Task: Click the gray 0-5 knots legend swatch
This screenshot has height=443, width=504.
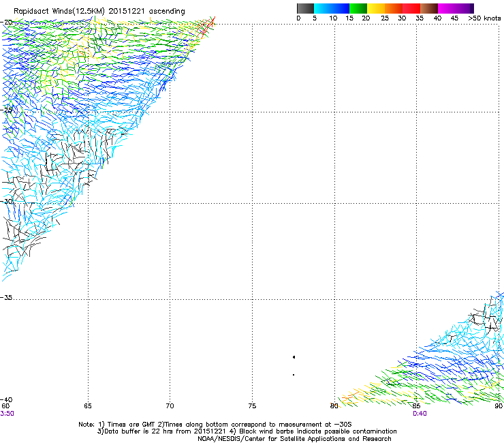Action: tap(305, 8)
